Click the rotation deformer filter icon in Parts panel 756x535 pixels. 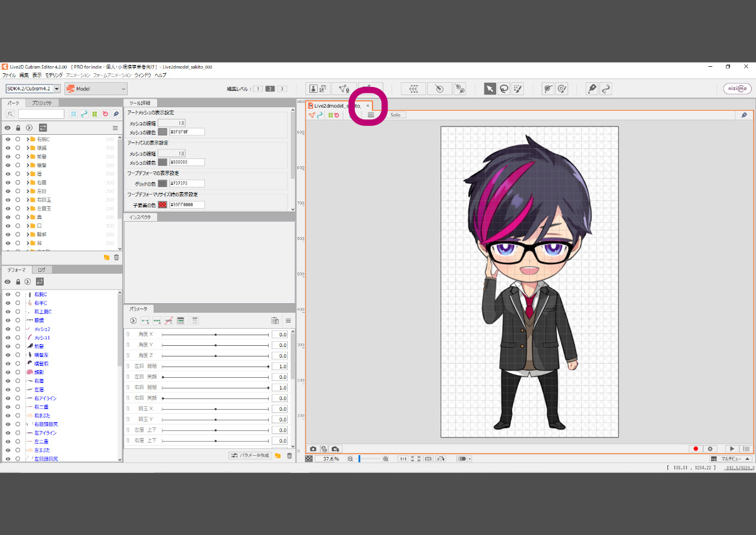pos(105,114)
